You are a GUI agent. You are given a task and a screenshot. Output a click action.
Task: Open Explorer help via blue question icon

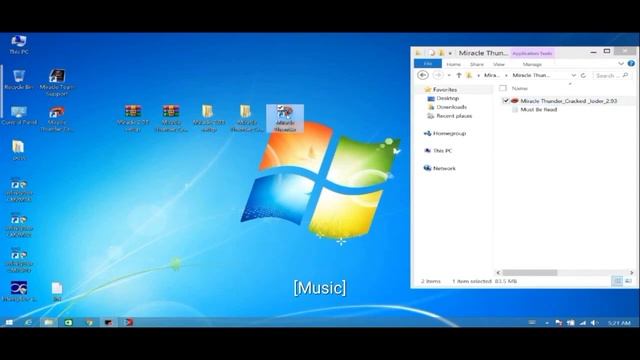click(x=631, y=64)
